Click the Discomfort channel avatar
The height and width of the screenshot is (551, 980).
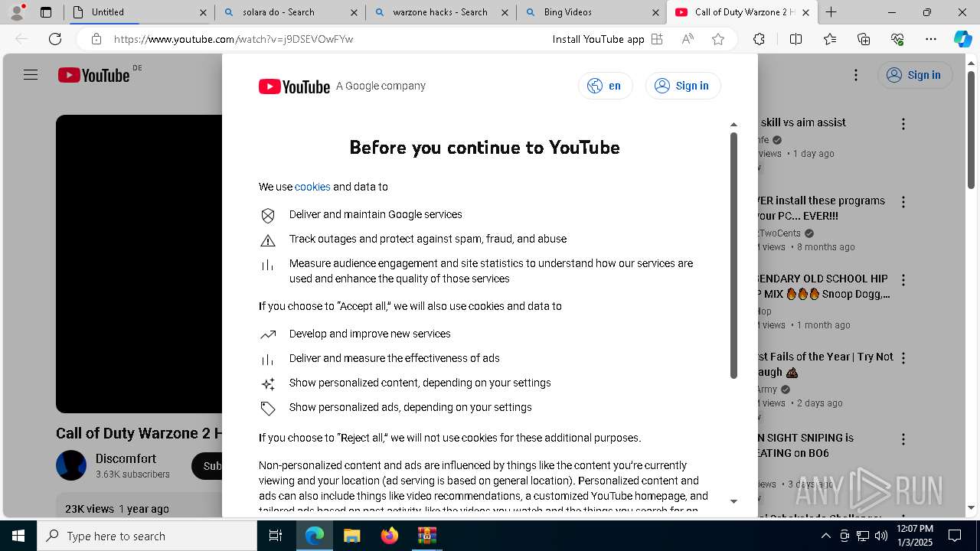[71, 465]
